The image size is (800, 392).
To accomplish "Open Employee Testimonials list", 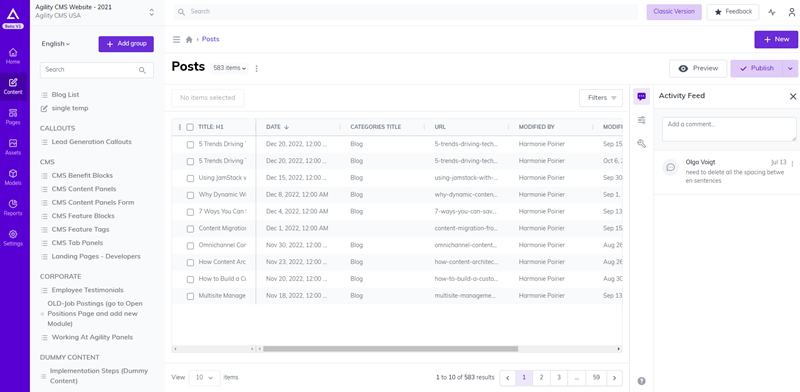I will (x=87, y=290).
